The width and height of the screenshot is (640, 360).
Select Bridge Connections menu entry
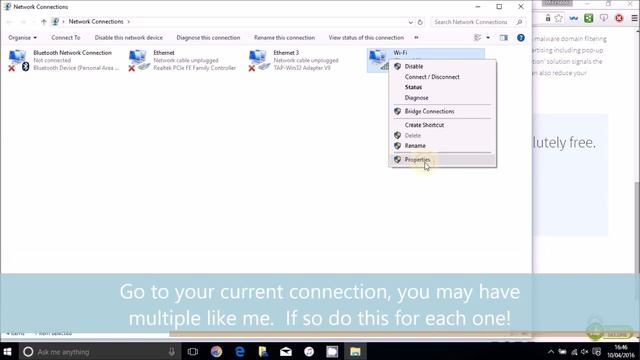(x=429, y=111)
